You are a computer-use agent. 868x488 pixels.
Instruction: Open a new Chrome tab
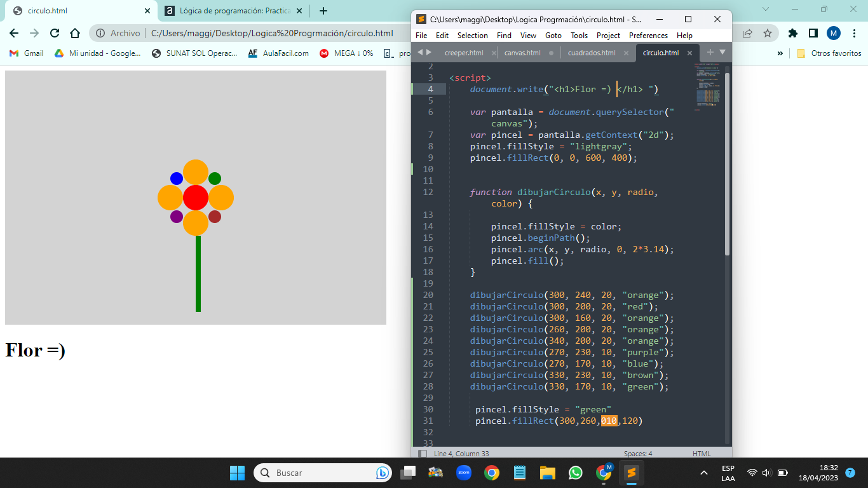(x=323, y=11)
